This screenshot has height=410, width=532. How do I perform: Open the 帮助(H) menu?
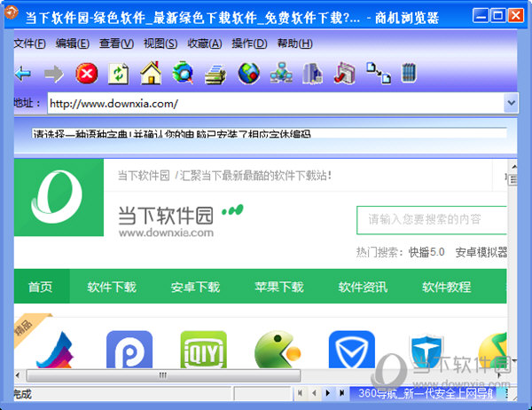(x=294, y=43)
